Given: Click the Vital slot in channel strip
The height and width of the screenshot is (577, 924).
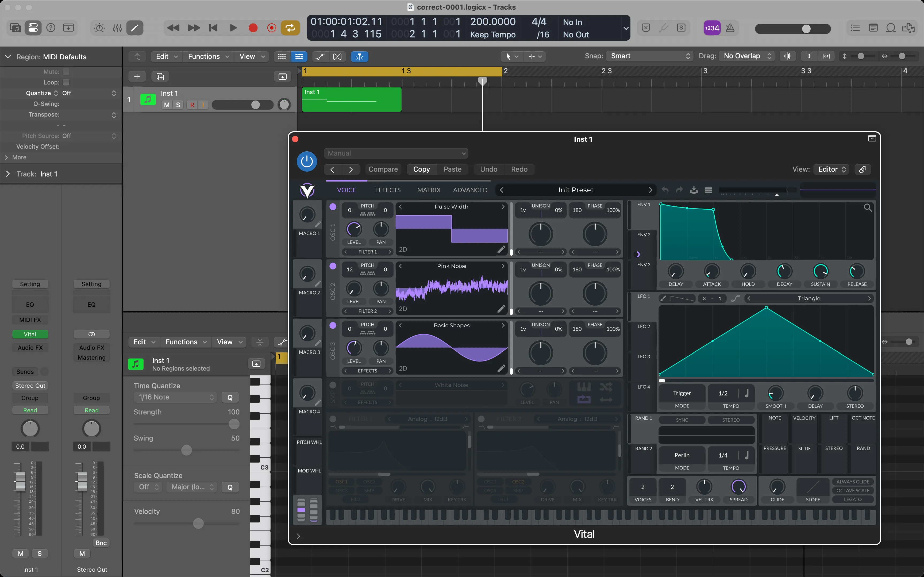Looking at the screenshot, I should (30, 334).
